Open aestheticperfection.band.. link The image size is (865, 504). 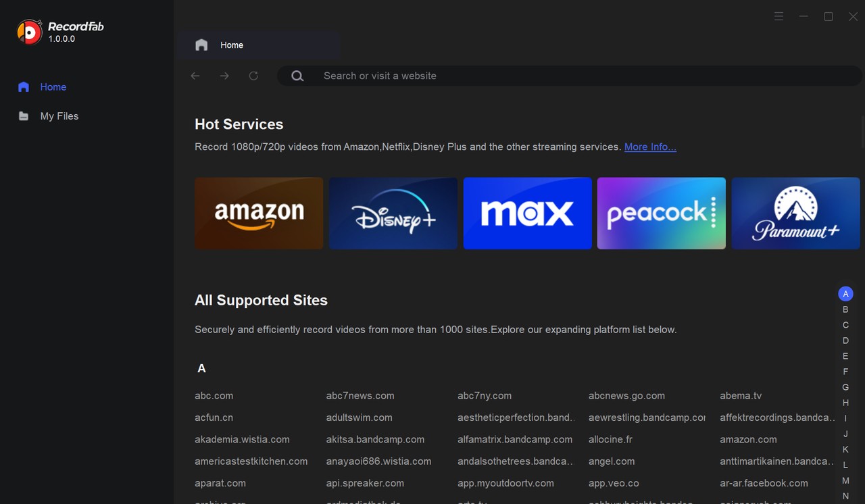516,418
